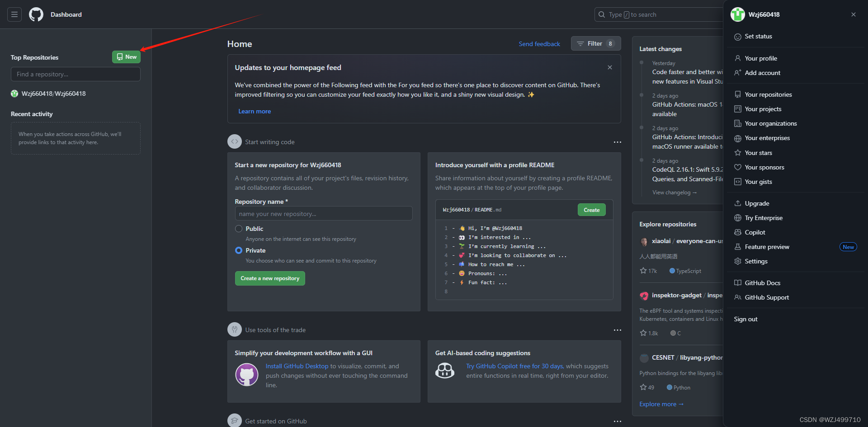Click the Your enterprises globe icon
This screenshot has height=427, width=868.
(x=738, y=138)
